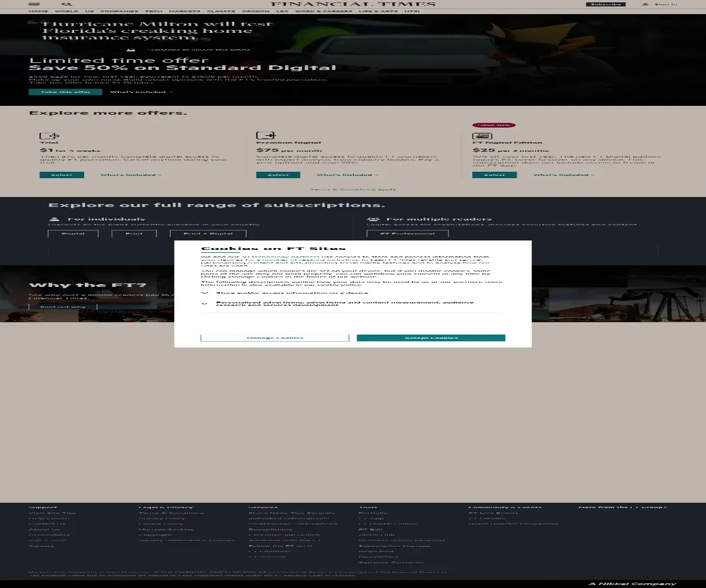Select the Trial plan

tap(62, 175)
